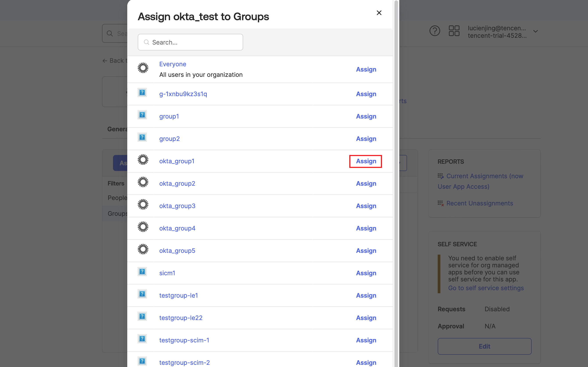Expand the lucienjing account dropdown

pos(535,32)
